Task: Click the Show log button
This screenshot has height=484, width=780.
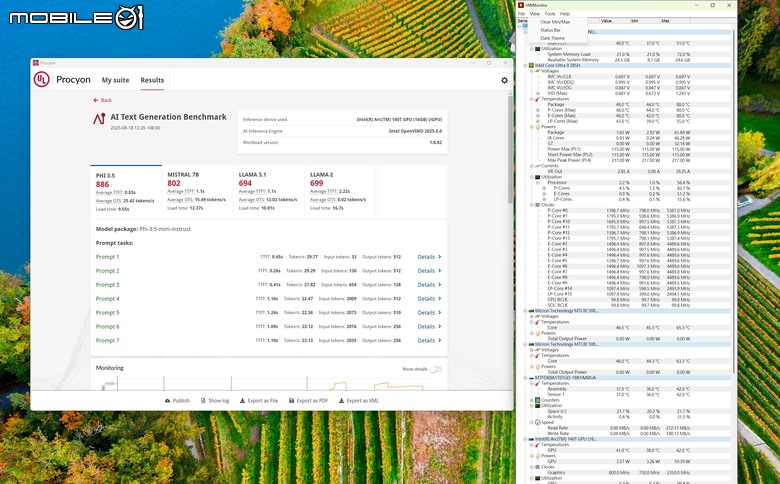Action: tap(214, 400)
